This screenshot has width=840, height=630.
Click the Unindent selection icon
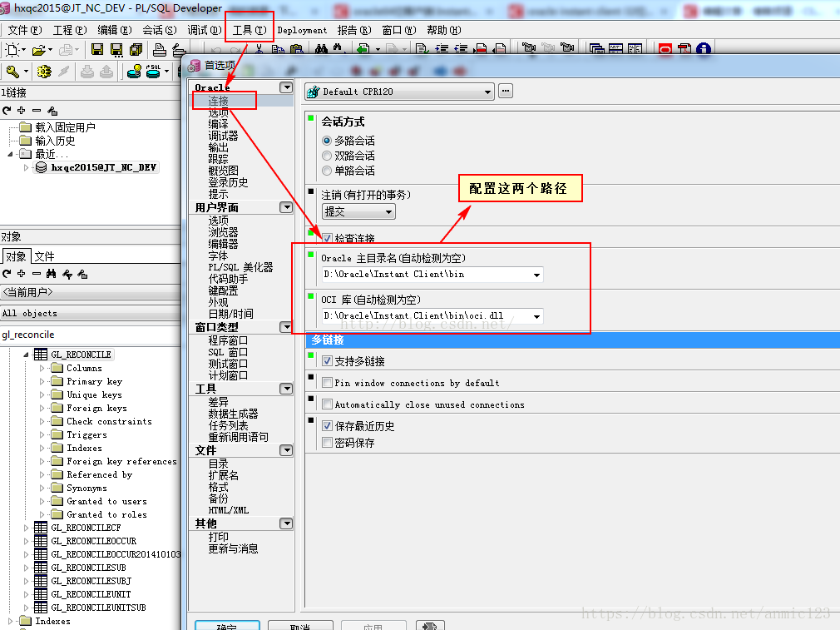click(461, 49)
